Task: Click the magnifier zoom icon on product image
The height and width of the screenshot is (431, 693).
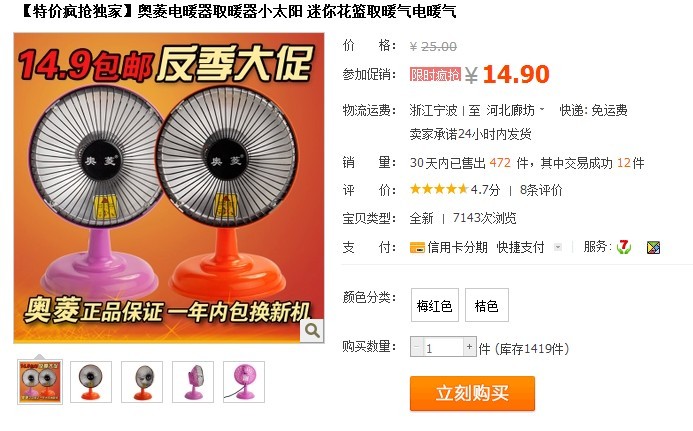Action: pyautogui.click(x=312, y=330)
